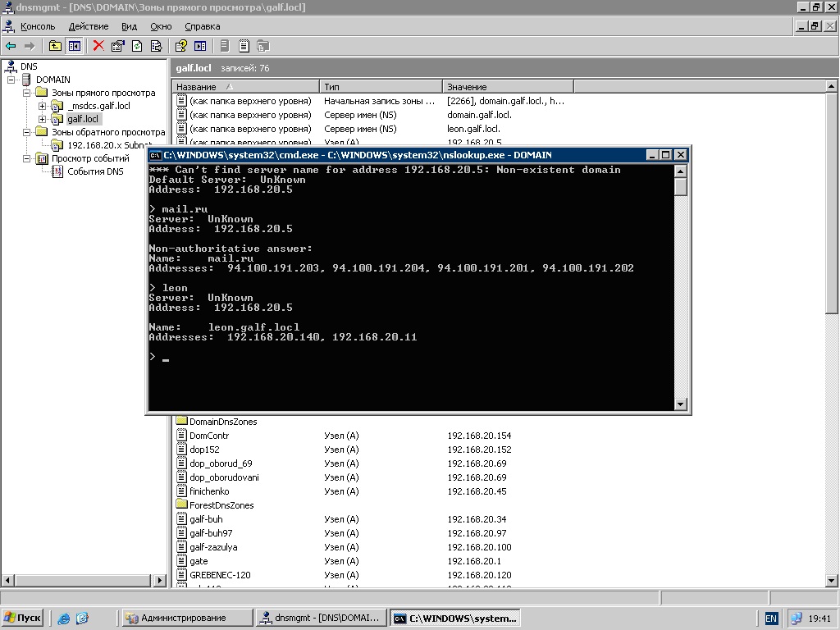Open the cmd.exe window system menu icon
Image resolution: width=840 pixels, height=630 pixels.
coord(155,155)
